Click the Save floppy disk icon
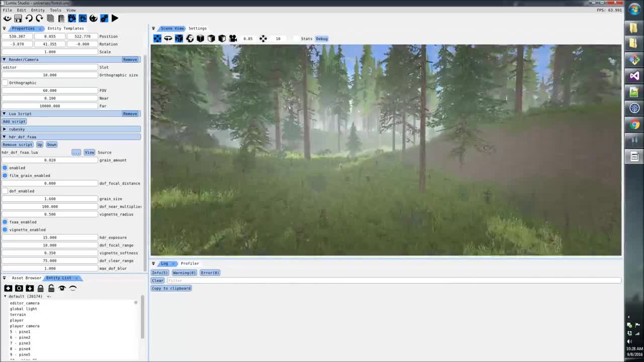Screen dimensions: 644x362 tap(18, 19)
